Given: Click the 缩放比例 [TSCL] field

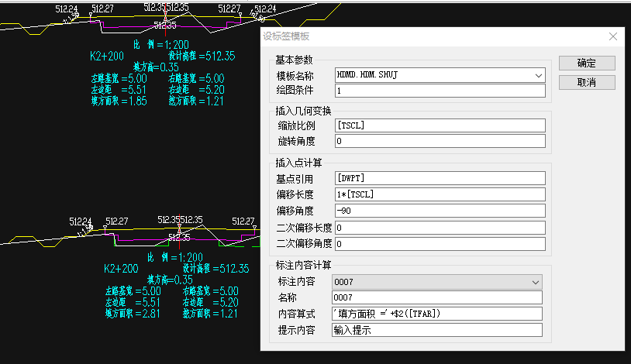Looking at the screenshot, I should (440, 125).
